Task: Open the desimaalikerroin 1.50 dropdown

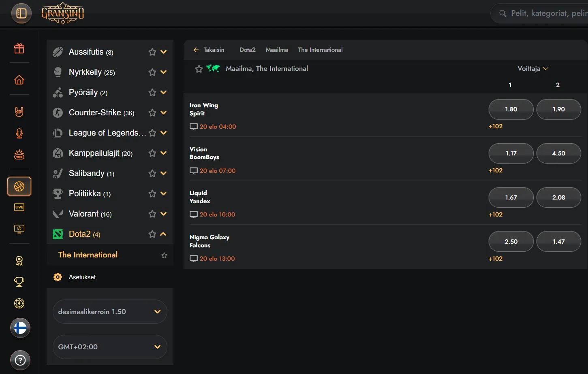Action: pyautogui.click(x=110, y=312)
